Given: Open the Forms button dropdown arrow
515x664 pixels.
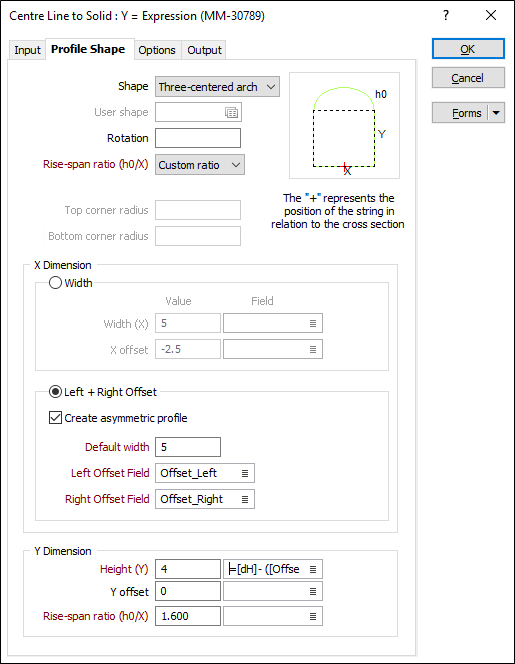Looking at the screenshot, I should pyautogui.click(x=496, y=113).
